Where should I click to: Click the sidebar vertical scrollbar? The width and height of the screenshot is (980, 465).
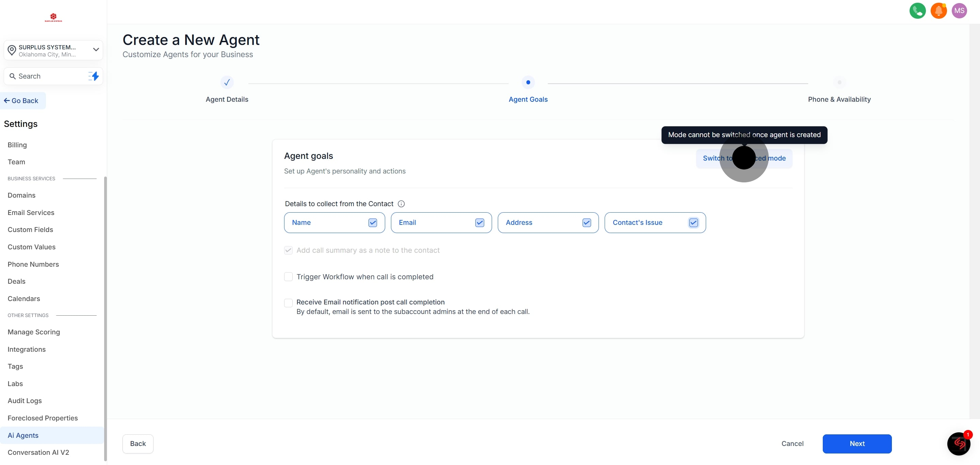(x=105, y=319)
